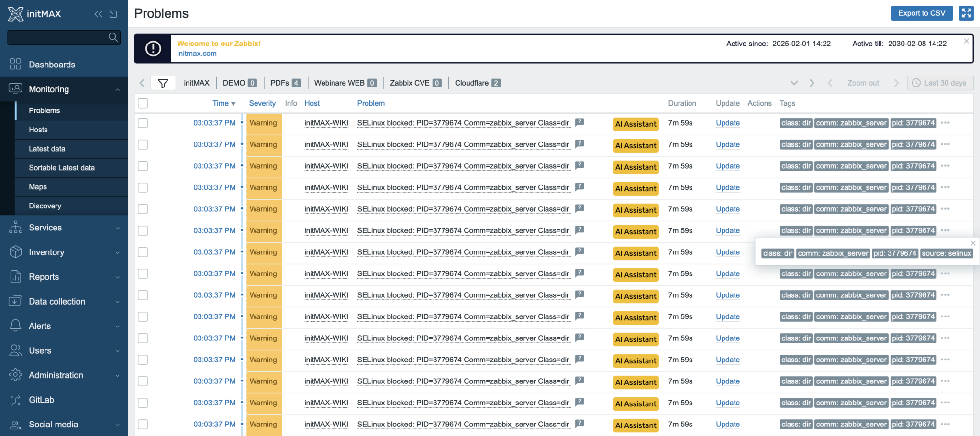Expand the Data collection section
This screenshot has width=980, height=436.
click(x=117, y=301)
